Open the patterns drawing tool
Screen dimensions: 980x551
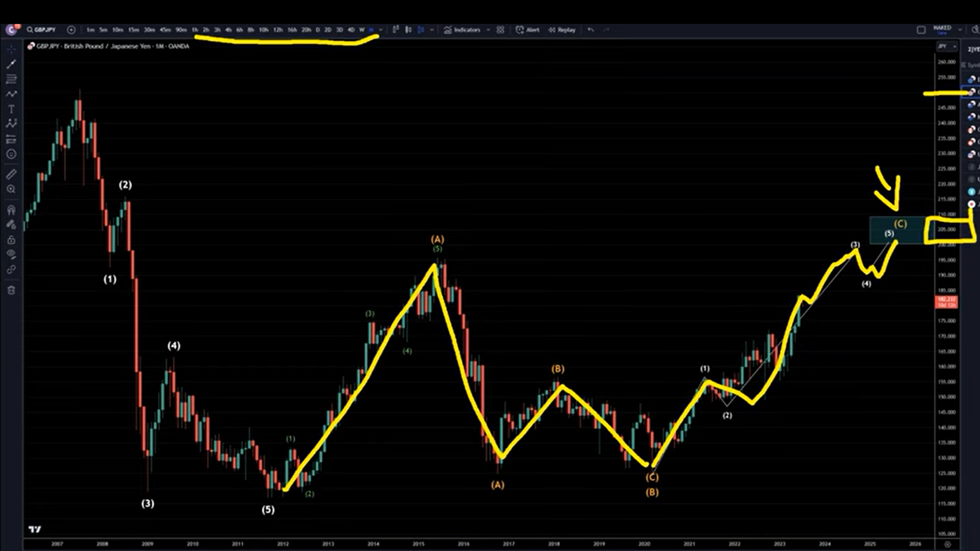[11, 94]
